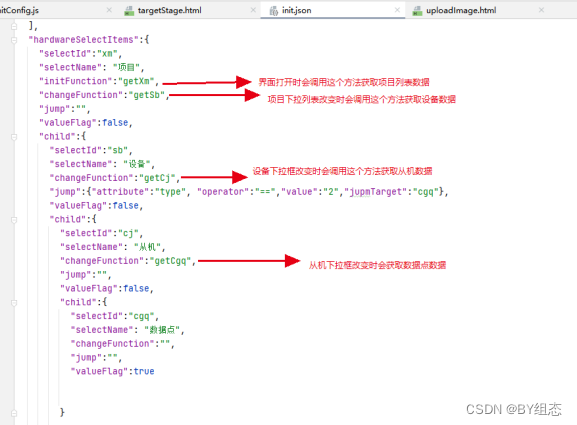The height and width of the screenshot is (425, 577).
Task: Open the uploadImage.html tab
Action: 461,10
